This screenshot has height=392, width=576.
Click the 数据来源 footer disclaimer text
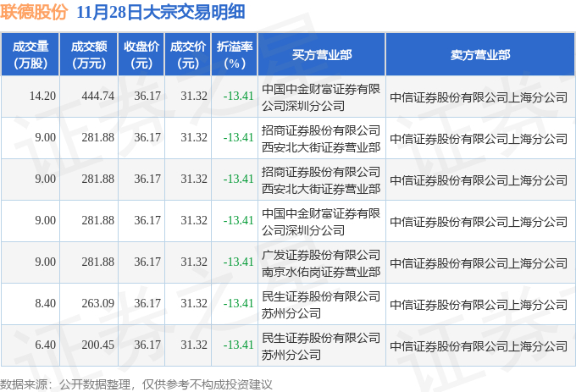click(136, 384)
